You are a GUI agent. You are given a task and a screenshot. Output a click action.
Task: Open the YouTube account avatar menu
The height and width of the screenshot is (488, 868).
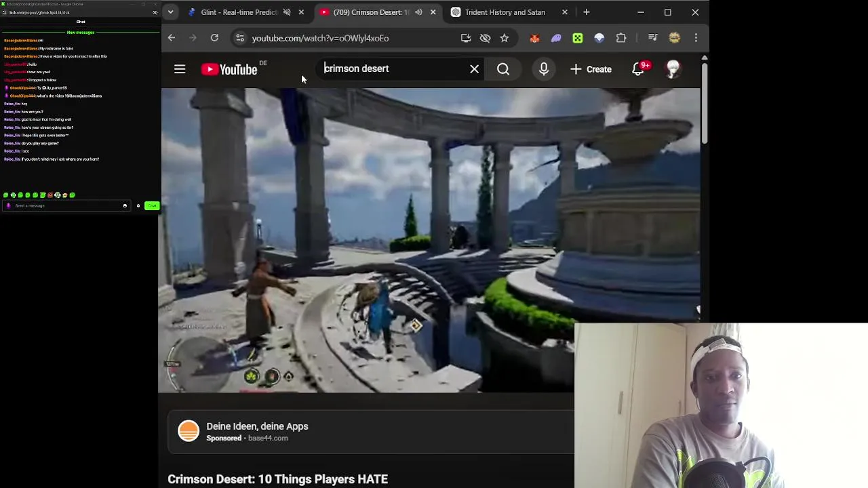point(672,69)
